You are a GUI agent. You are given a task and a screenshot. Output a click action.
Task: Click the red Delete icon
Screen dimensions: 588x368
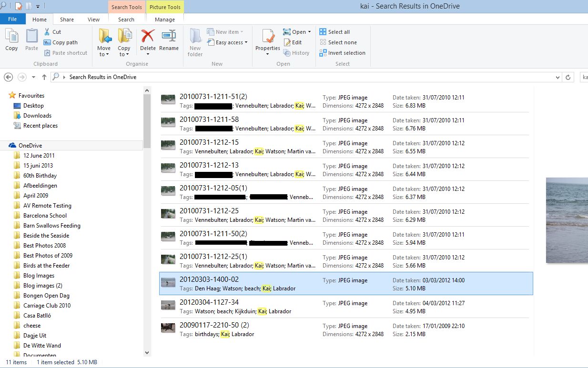[148, 36]
